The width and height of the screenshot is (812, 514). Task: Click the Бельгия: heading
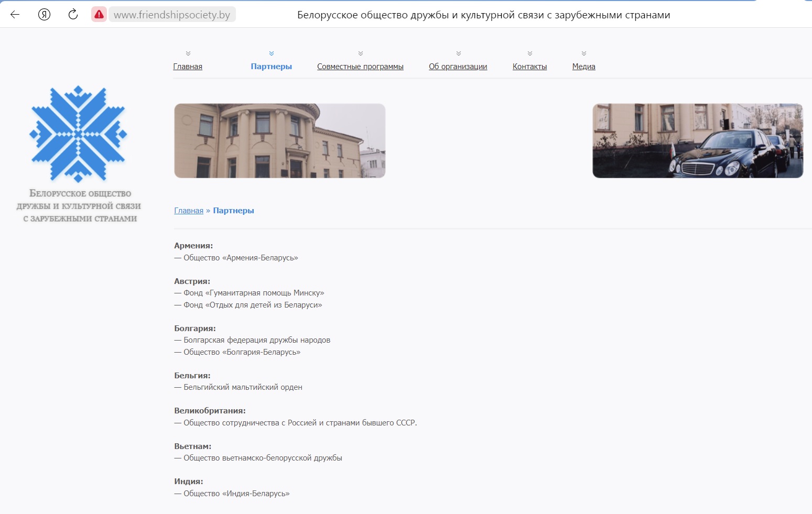[x=192, y=376]
